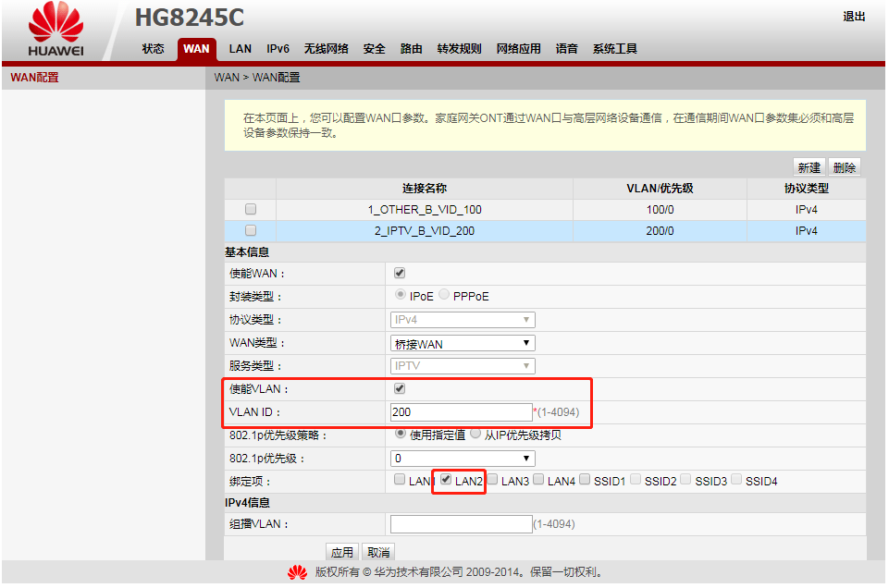Expand the 802.1p优先级 dropdown
This screenshot has width=889, height=588.
click(x=463, y=459)
